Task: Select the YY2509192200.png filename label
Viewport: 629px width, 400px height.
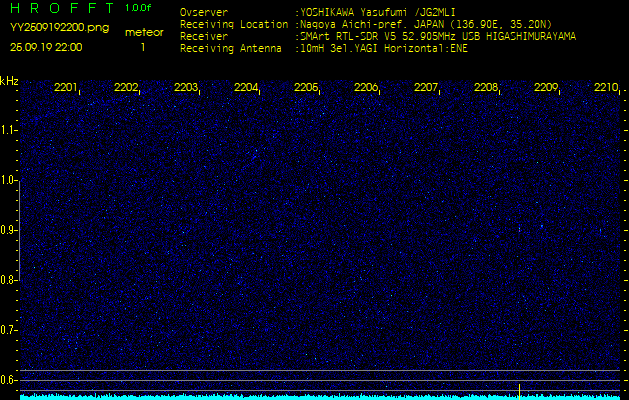Action: pos(59,28)
